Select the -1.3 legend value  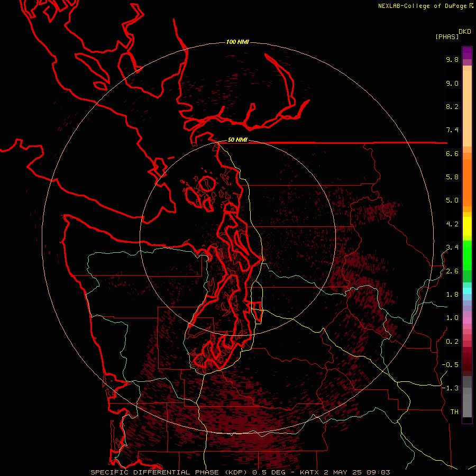pyautogui.click(x=450, y=388)
